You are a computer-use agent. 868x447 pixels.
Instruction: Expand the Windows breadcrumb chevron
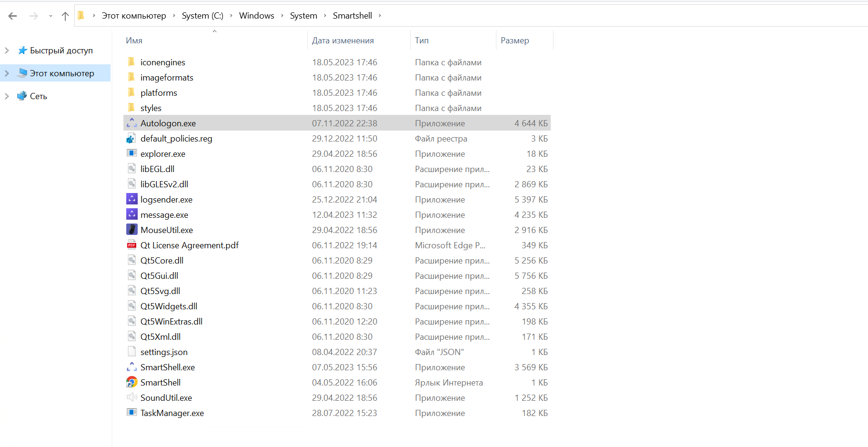point(282,16)
